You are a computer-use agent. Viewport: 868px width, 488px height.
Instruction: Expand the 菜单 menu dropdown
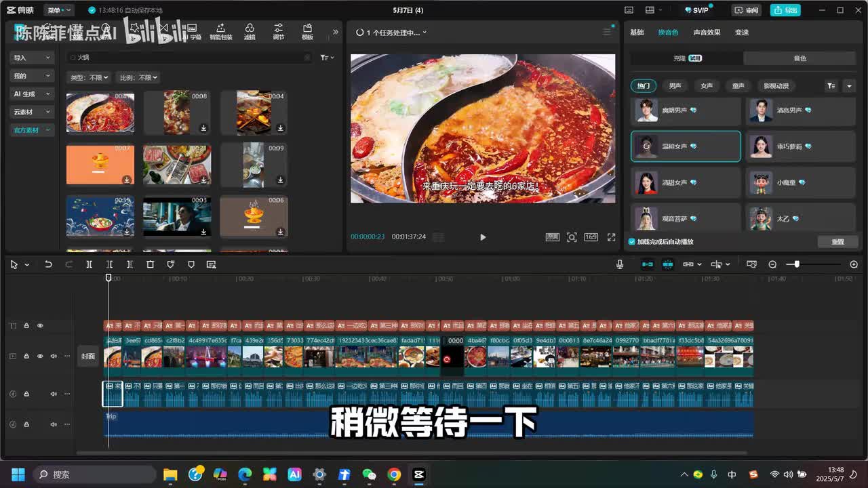(x=58, y=10)
